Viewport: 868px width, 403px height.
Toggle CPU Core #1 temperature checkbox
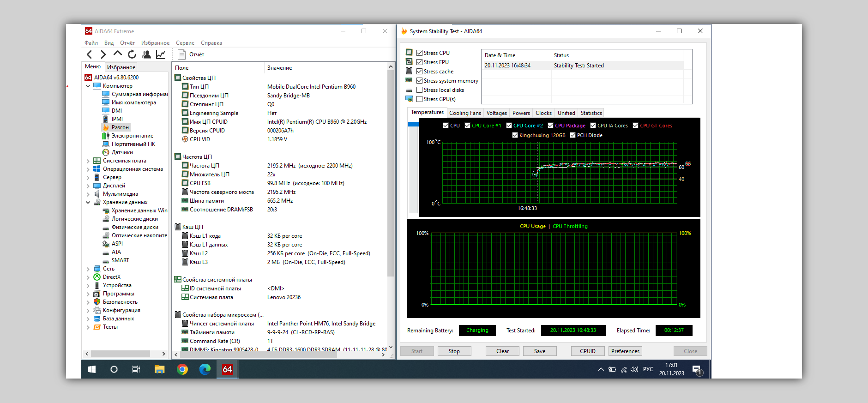467,126
